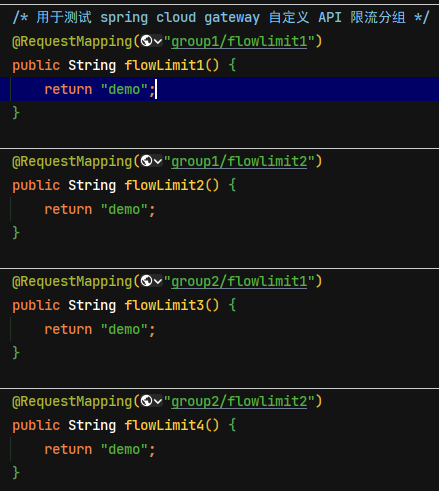This screenshot has height=491, width=439.
Task: Expand chevron next to group1/flowlimit1 URL
Action: click(x=158, y=41)
